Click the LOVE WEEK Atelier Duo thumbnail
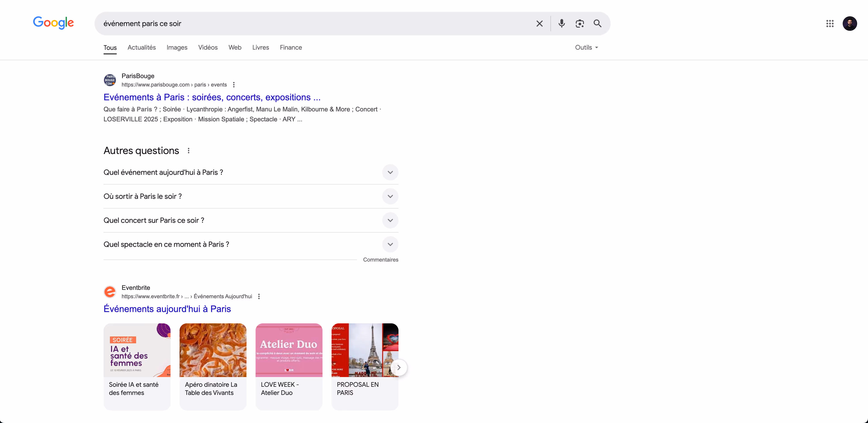Viewport: 868px width, 423px height. tap(289, 350)
